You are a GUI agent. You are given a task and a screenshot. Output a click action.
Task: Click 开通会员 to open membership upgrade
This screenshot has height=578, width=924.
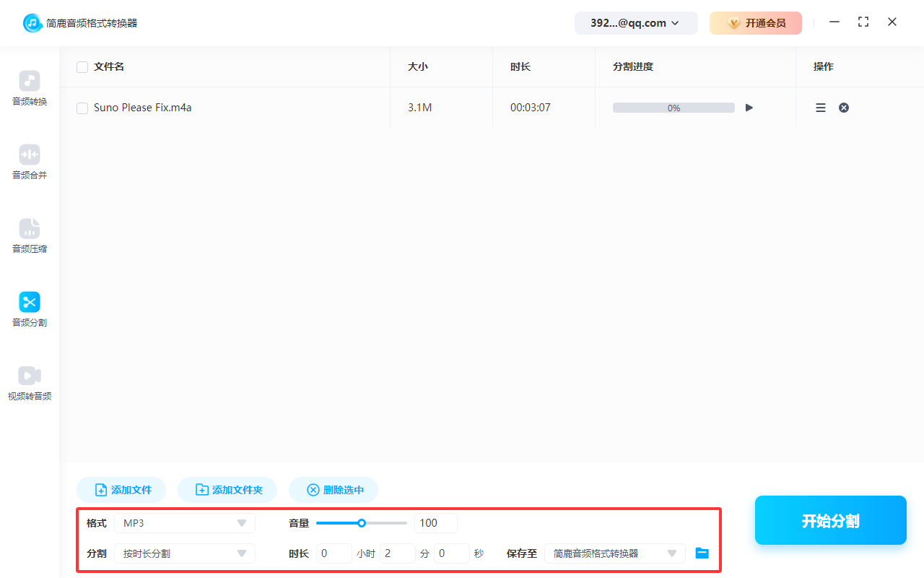[x=755, y=22]
